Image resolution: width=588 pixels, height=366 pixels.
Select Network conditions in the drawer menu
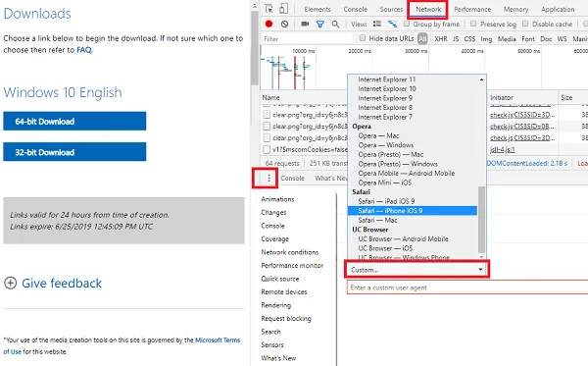[x=289, y=252]
